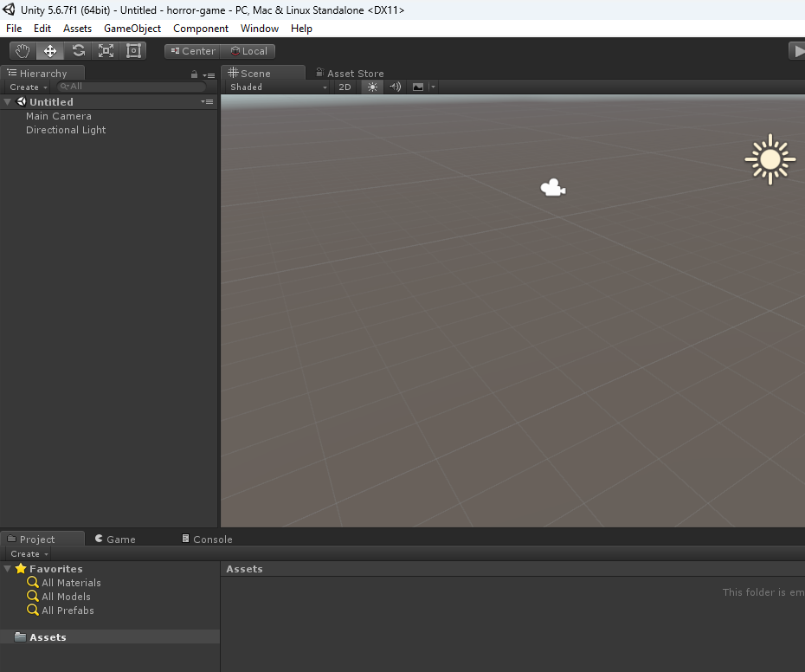The height and width of the screenshot is (672, 805).
Task: Select the Scale tool
Action: click(106, 51)
